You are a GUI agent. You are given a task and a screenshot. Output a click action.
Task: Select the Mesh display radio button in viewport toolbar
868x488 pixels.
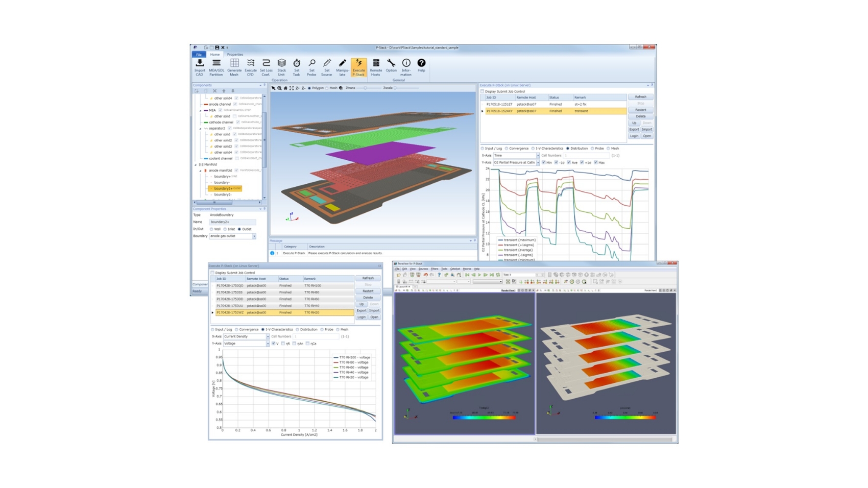pos(327,88)
